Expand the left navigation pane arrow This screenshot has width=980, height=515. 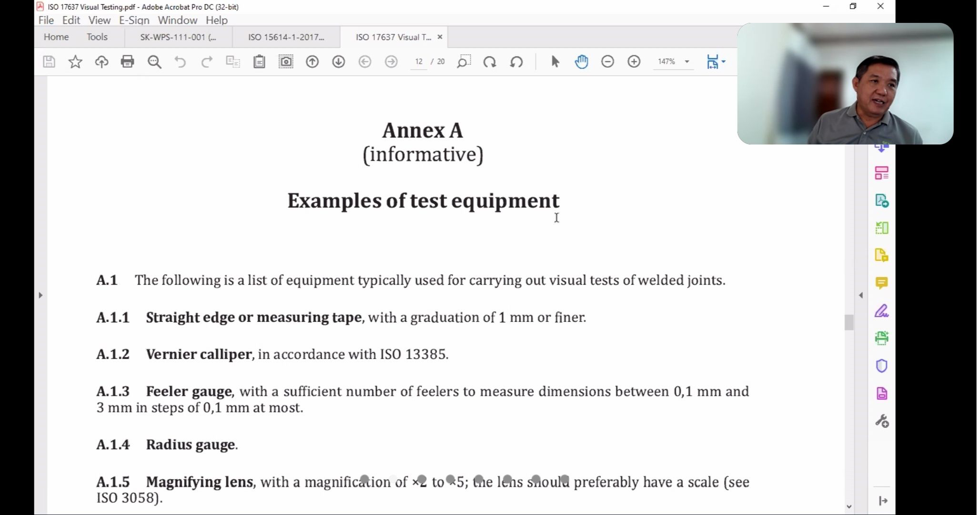point(40,295)
